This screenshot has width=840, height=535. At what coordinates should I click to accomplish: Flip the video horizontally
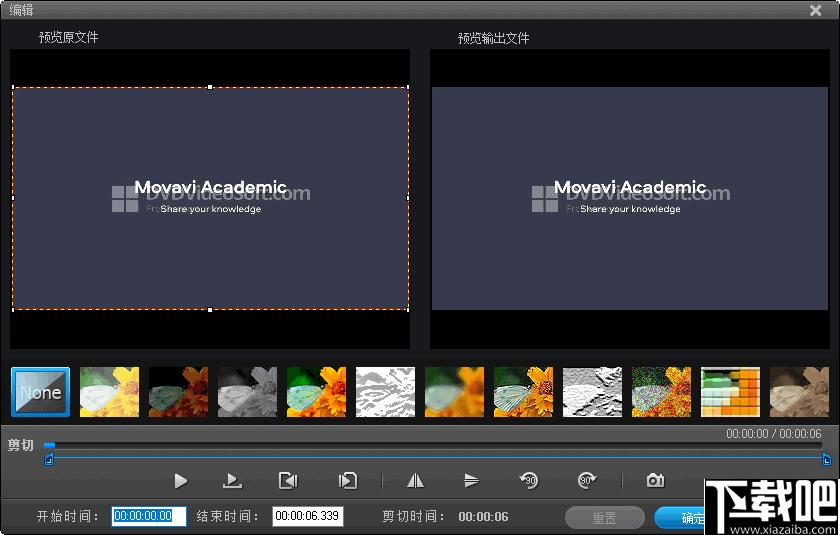415,481
